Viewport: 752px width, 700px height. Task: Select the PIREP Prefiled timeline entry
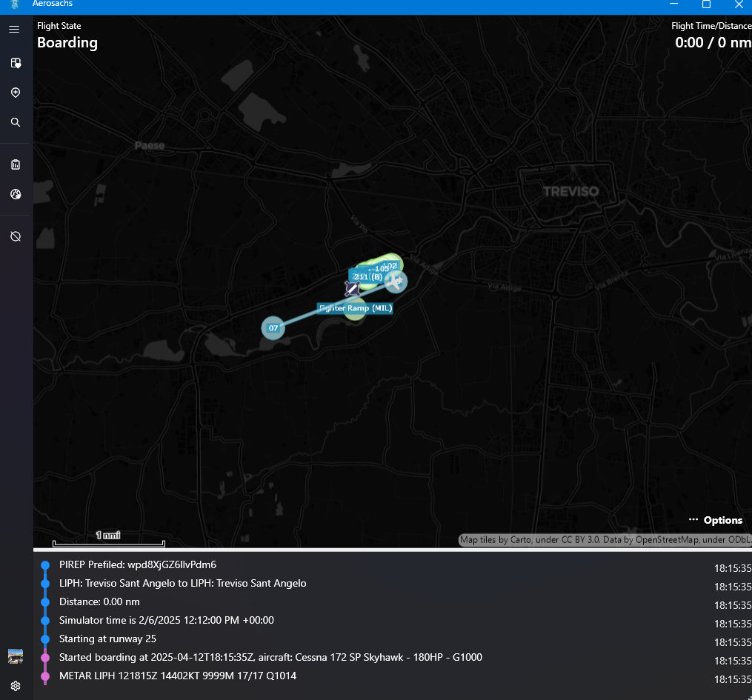(138, 564)
